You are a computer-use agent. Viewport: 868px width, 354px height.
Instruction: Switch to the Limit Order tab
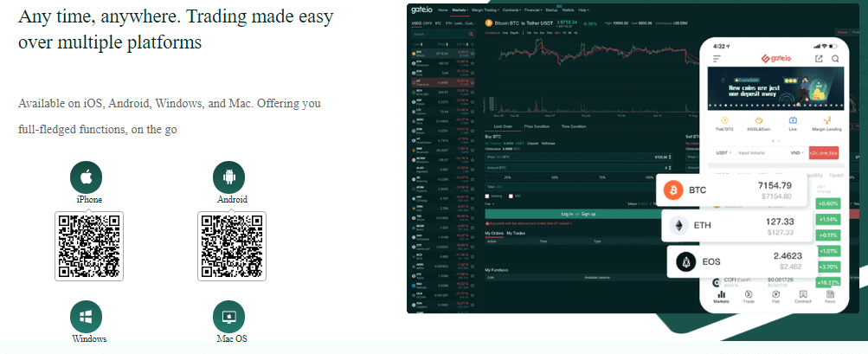coord(503,126)
